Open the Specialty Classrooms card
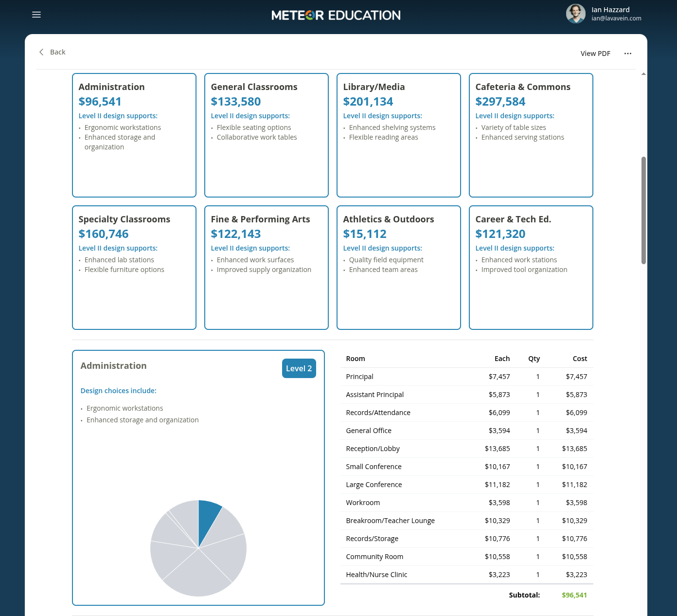This screenshot has width=677, height=616. pyautogui.click(x=134, y=268)
